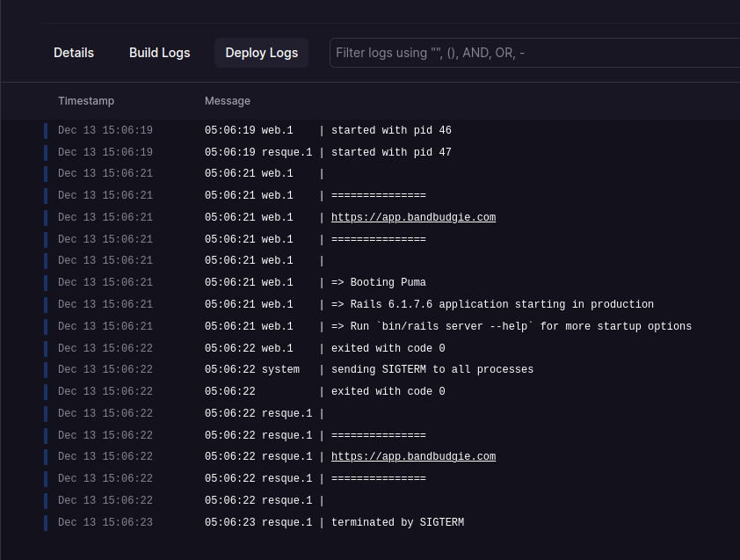Click the Message column header
The image size is (740, 560).
(228, 100)
